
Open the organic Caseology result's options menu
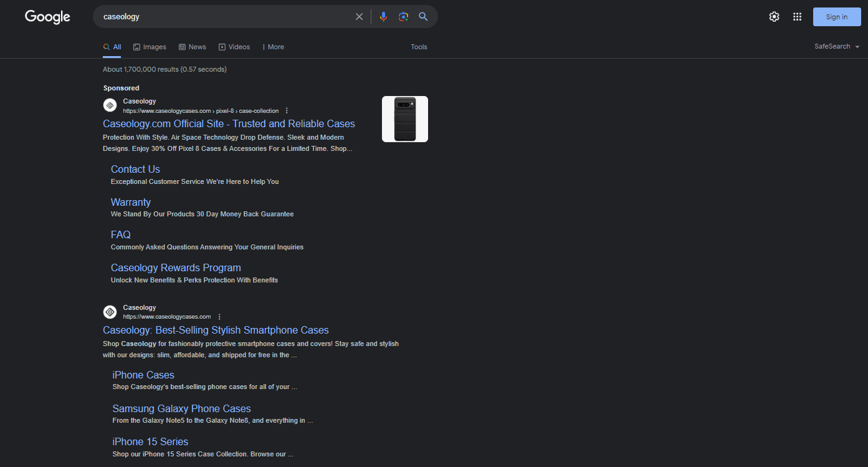(219, 317)
